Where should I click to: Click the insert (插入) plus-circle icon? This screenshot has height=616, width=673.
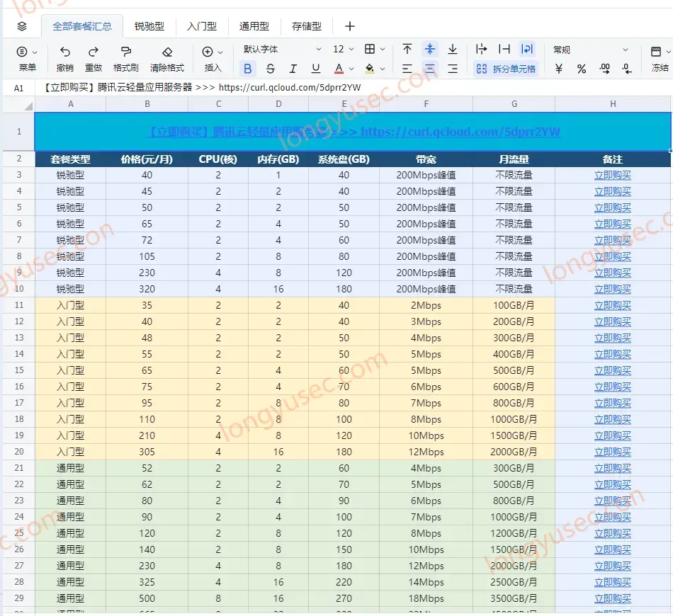(208, 52)
